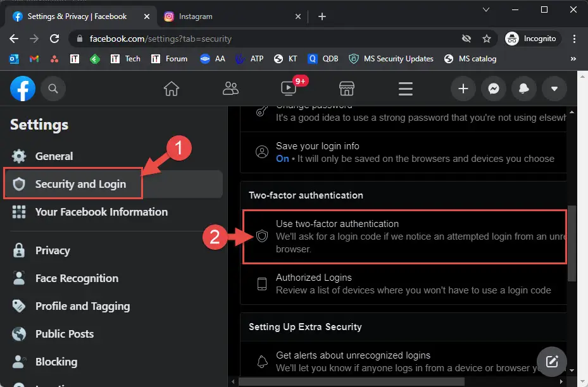Open Blocking settings
Screen dimensions: 588x387
(x=113, y=362)
